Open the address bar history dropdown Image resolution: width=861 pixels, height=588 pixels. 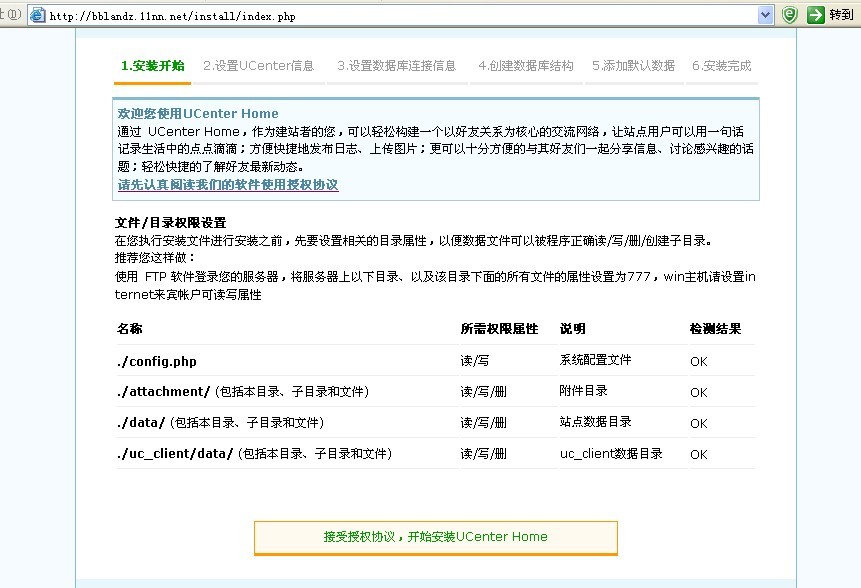point(765,15)
